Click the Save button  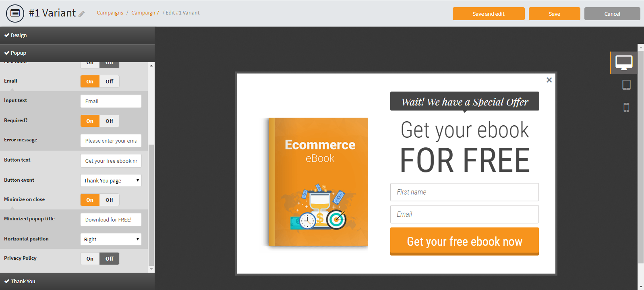coord(554,14)
